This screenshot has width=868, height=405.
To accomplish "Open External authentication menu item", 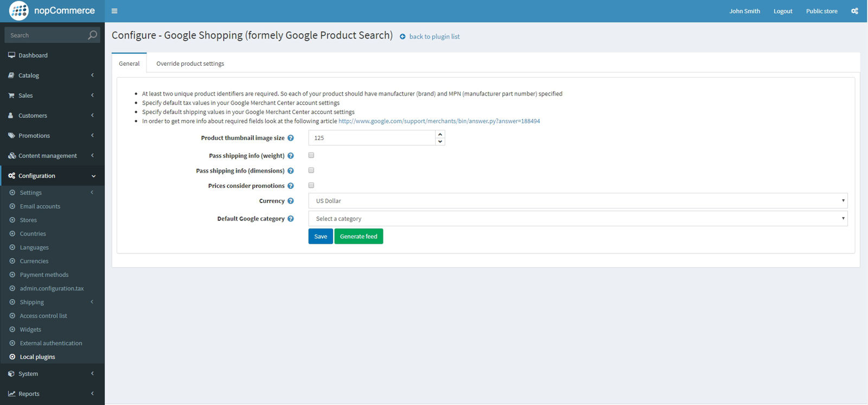I will point(51,344).
